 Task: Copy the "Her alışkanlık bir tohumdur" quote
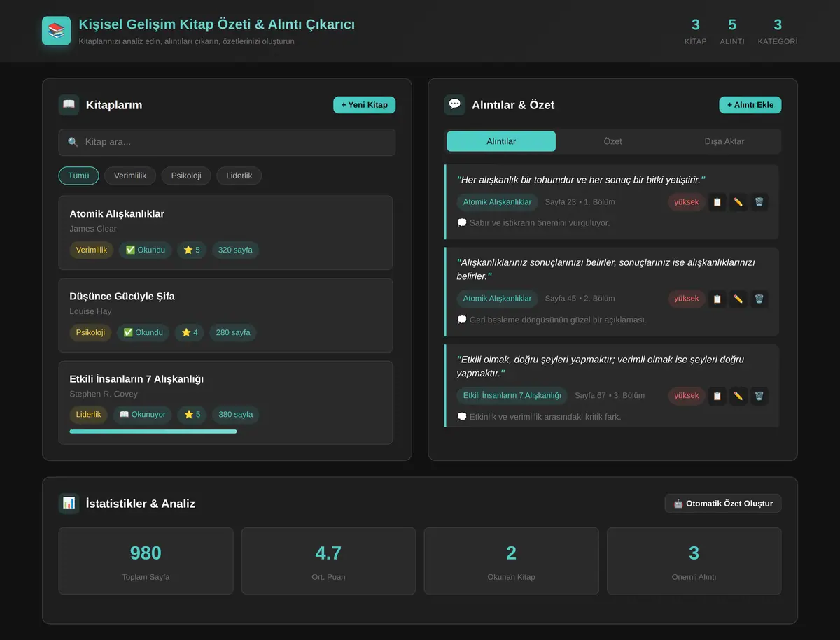(x=717, y=202)
